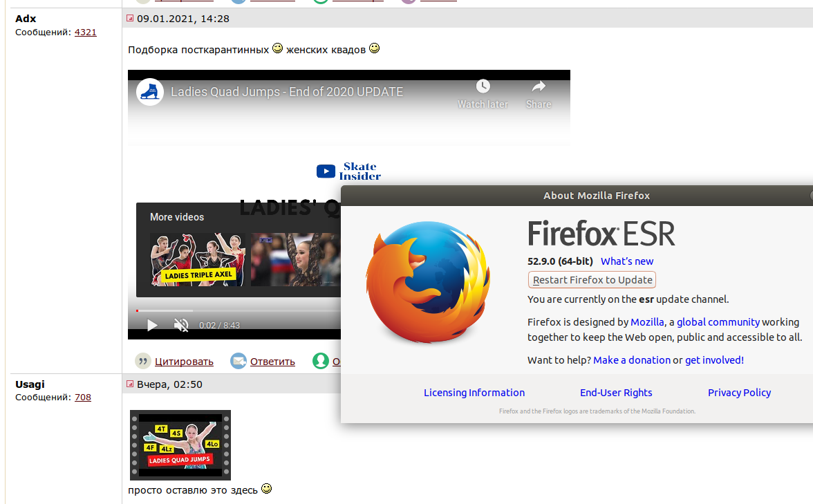Click What's new link in About Firefox
This screenshot has height=504, width=813.
(627, 261)
